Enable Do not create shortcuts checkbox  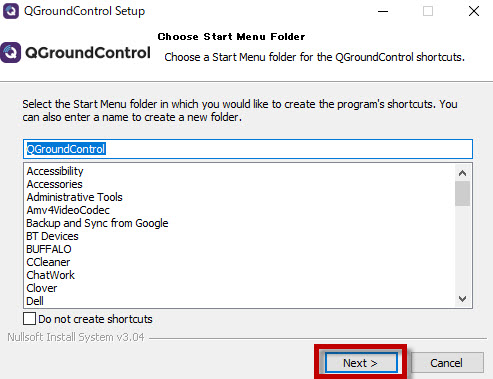pyautogui.click(x=29, y=318)
